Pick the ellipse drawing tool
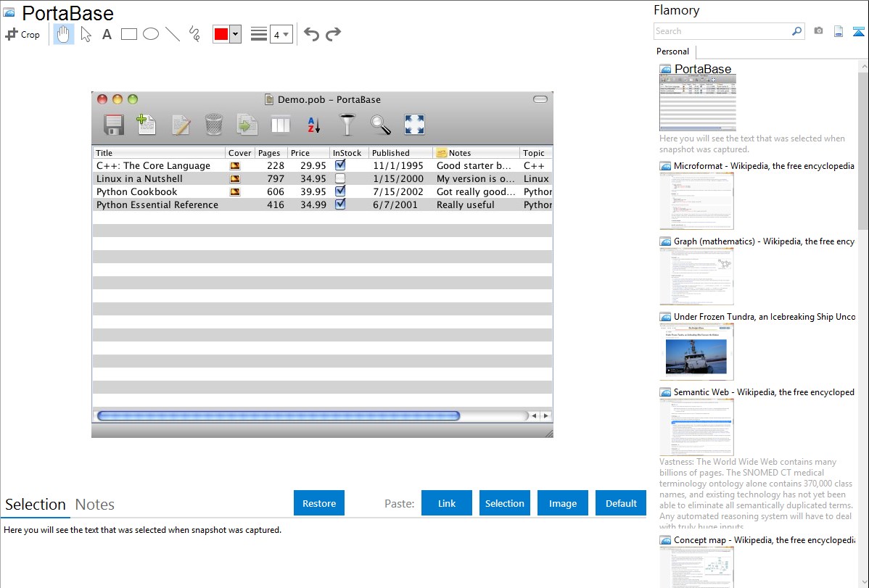Viewport: 869px width, 588px height. tap(151, 34)
